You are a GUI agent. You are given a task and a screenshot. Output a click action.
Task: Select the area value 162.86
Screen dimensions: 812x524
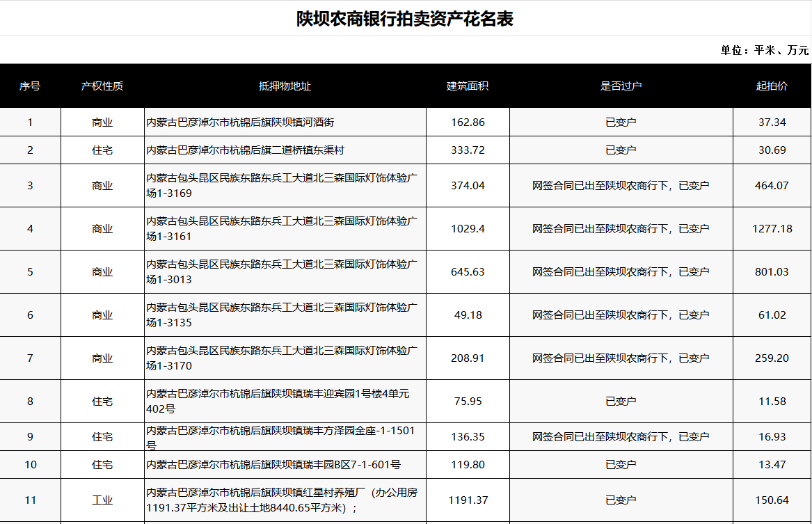(468, 121)
